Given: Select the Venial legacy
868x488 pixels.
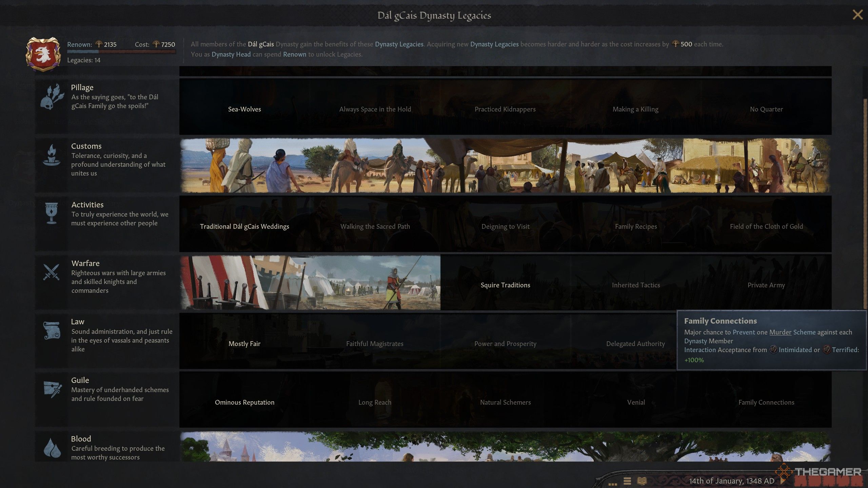Looking at the screenshot, I should (636, 402).
